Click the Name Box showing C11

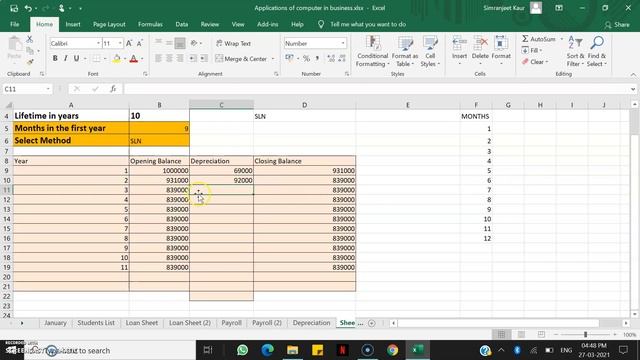(27, 89)
